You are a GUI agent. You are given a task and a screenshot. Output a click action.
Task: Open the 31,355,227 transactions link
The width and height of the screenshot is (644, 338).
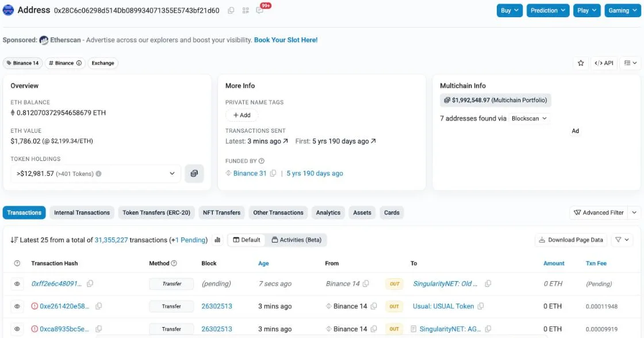pos(112,240)
